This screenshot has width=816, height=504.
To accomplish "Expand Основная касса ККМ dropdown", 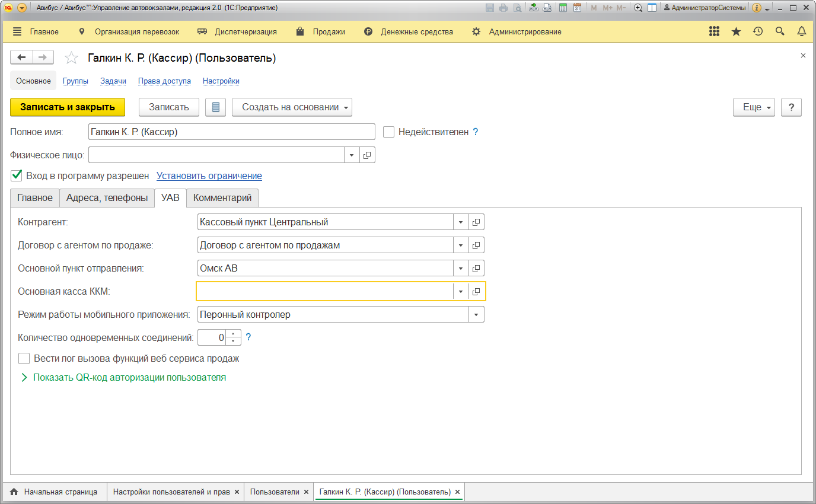I will [x=461, y=291].
